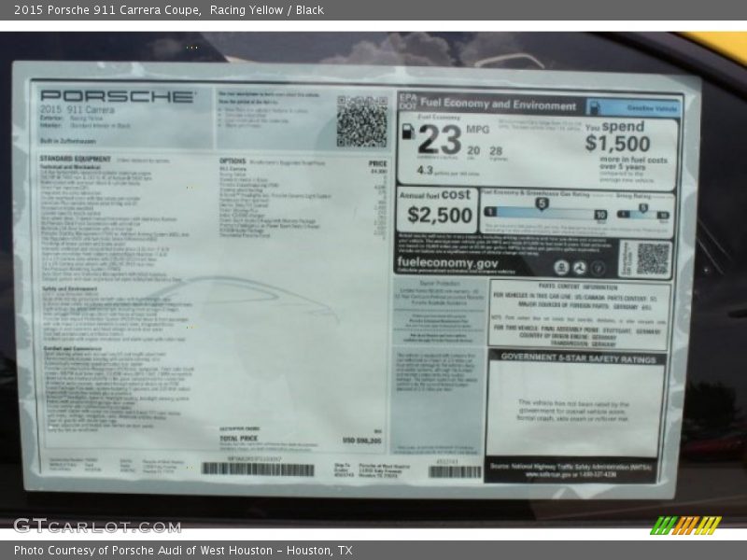Click the '$1,500' fuel spend amount
Image resolution: width=747 pixels, height=560 pixels.
click(x=617, y=144)
